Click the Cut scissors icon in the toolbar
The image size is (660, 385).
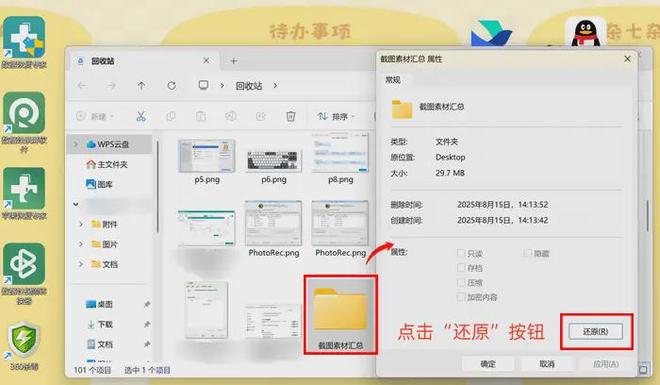pos(141,116)
